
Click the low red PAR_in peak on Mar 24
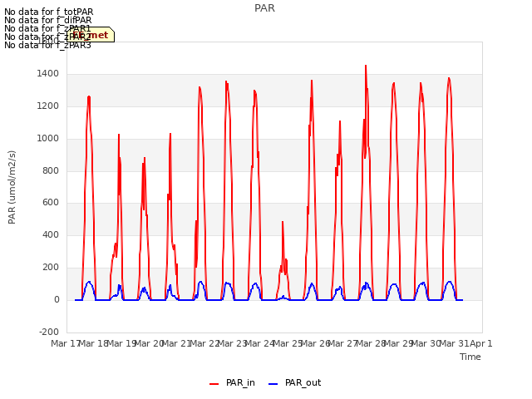(283, 223)
